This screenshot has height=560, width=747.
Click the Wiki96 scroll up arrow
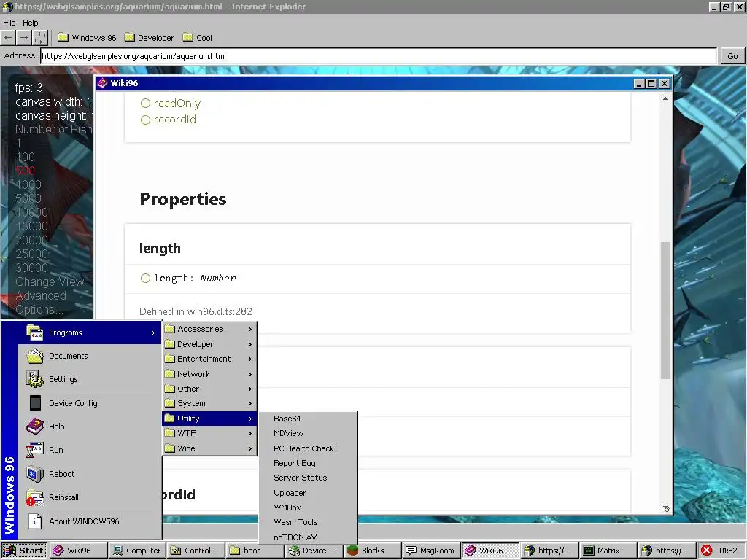(x=665, y=98)
